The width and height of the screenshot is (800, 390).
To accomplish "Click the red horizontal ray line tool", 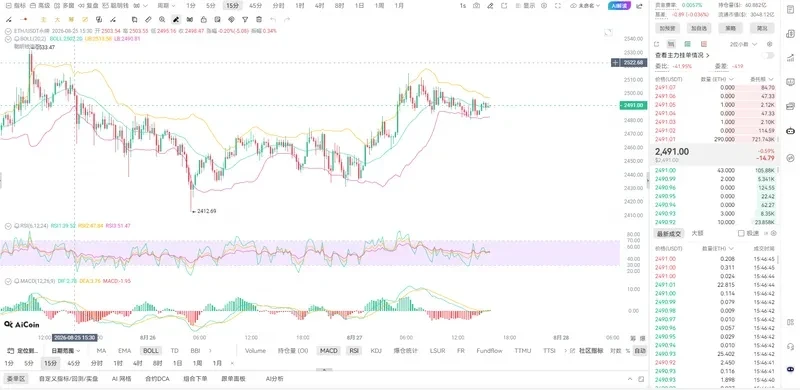I will tap(23, 19).
